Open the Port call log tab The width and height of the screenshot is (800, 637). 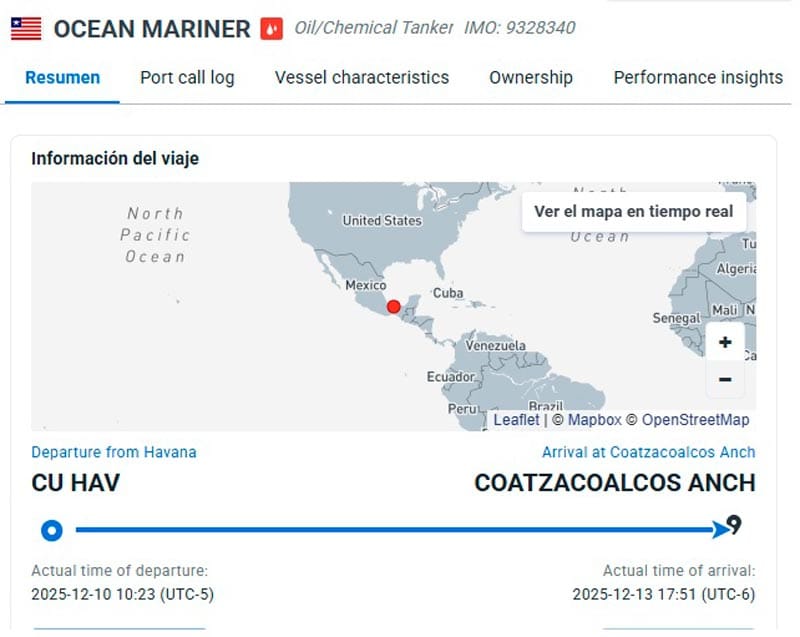187,77
